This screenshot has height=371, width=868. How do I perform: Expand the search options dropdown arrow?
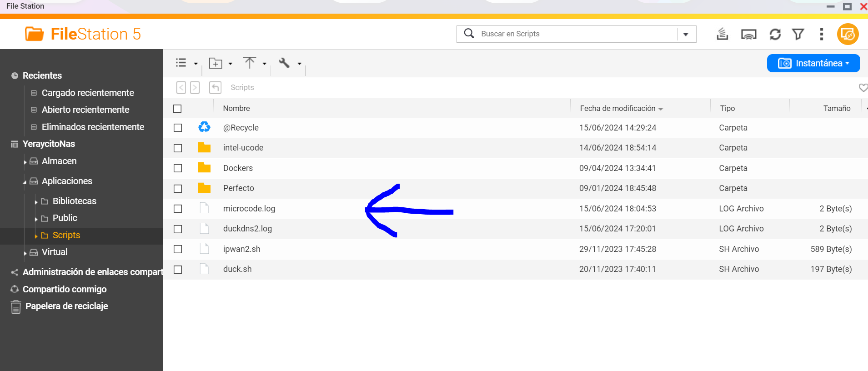click(686, 35)
